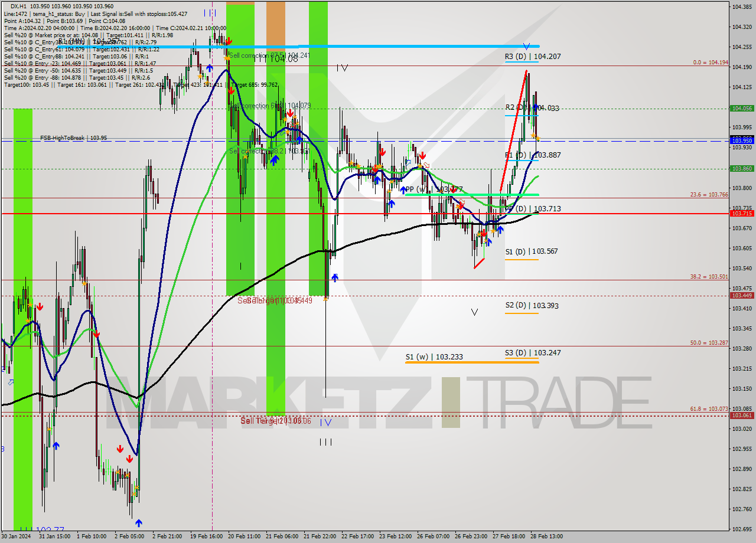Select the 19 Feb 16:00 time label
The width and height of the screenshot is (756, 543).
207,537
